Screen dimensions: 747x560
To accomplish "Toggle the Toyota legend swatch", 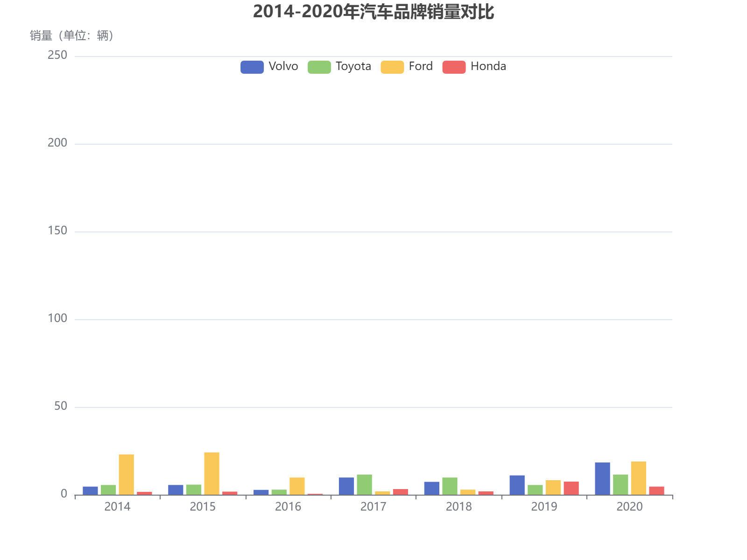I will point(319,67).
